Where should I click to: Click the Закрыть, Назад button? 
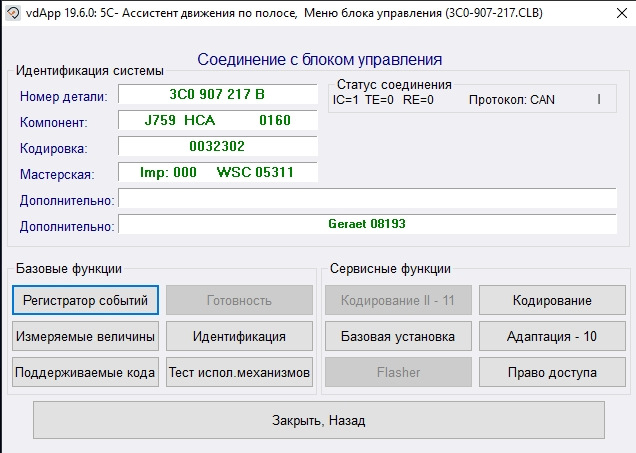(319, 420)
